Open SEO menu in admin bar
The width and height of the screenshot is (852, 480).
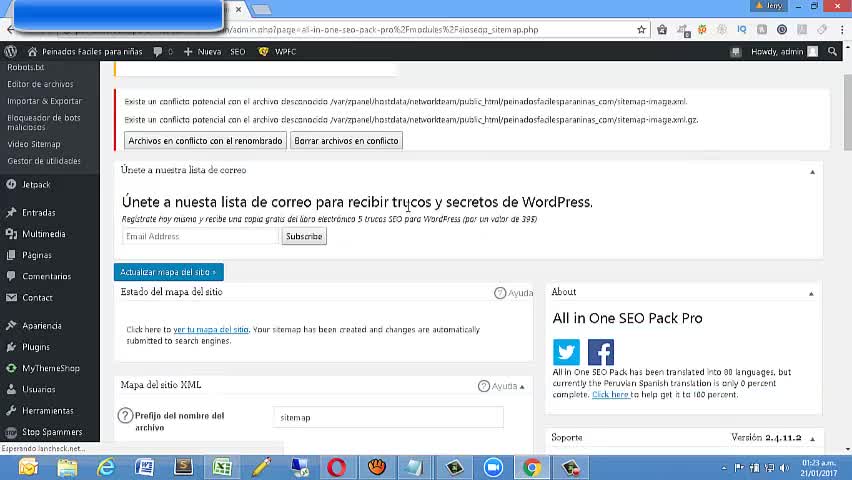coord(237,52)
